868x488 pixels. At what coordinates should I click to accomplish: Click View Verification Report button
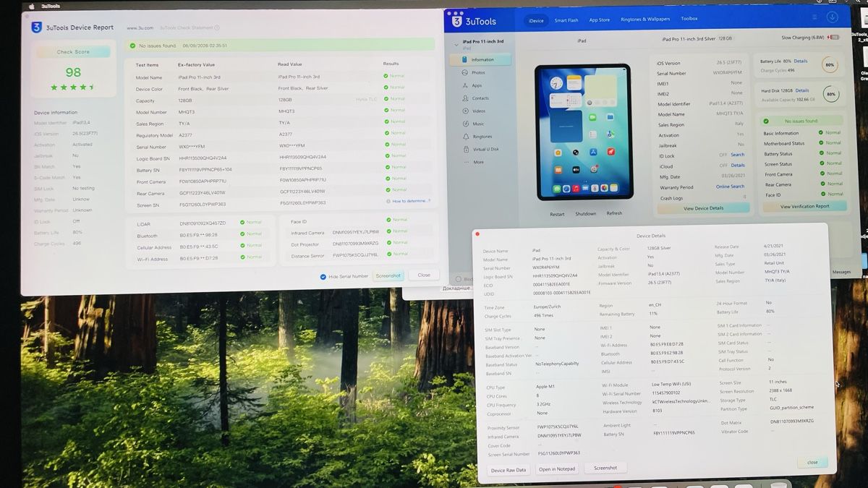click(804, 206)
